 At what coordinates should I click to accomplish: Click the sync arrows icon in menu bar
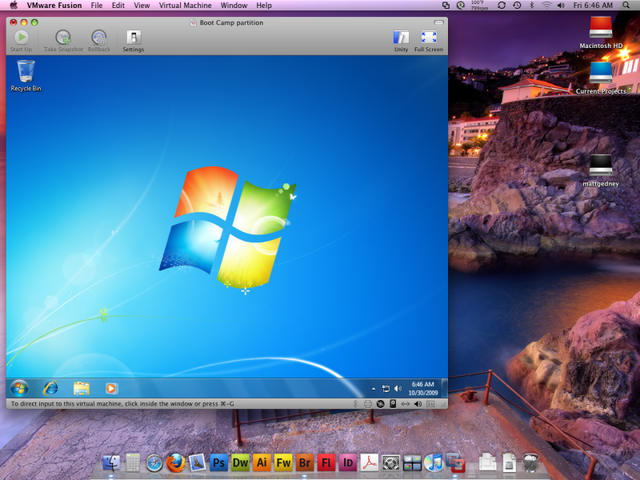coord(502,5)
